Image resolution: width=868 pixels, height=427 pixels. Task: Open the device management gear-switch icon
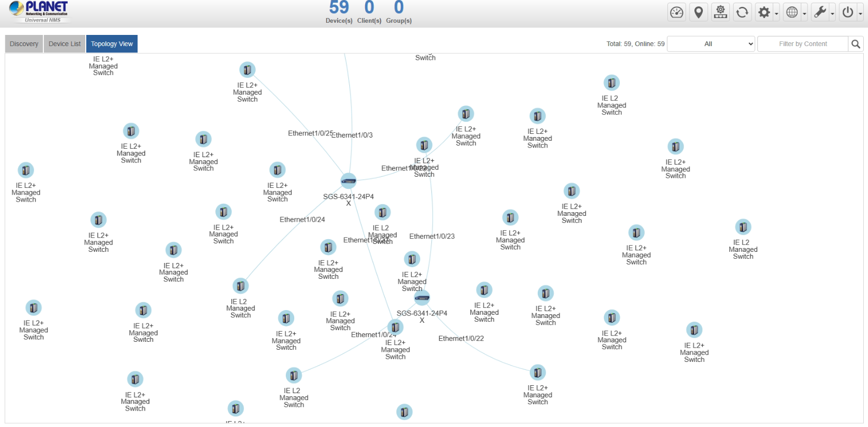pos(720,12)
